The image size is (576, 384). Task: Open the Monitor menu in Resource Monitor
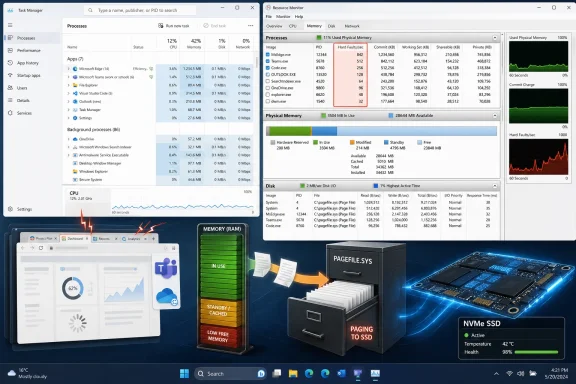[283, 17]
